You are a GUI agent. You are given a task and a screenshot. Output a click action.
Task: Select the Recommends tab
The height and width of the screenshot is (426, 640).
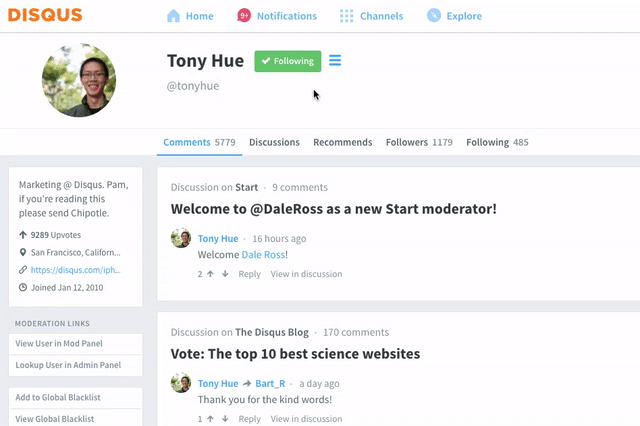click(342, 142)
